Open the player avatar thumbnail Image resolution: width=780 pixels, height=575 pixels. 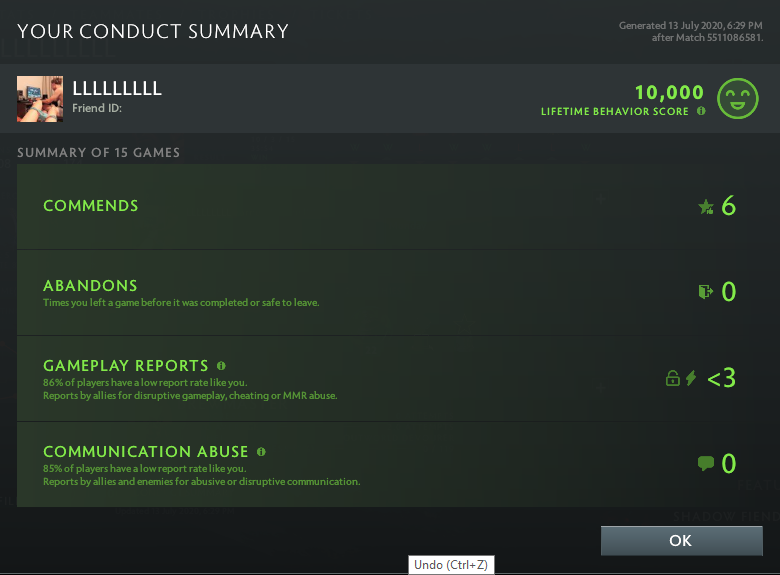tap(40, 99)
